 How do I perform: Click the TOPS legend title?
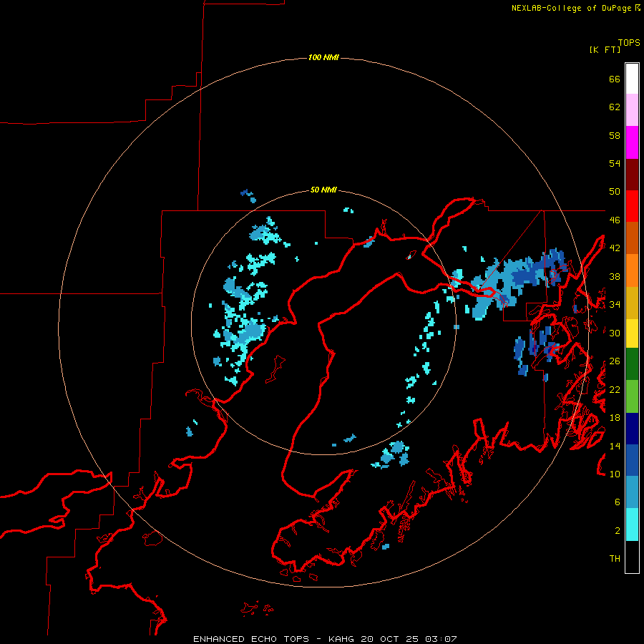(x=629, y=43)
